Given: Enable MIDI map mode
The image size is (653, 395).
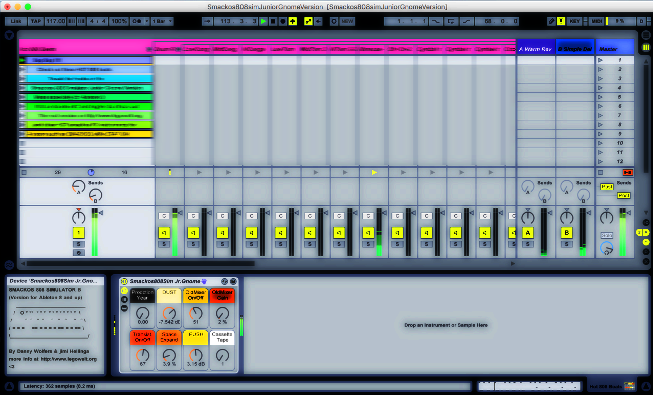Looking at the screenshot, I should pyautogui.click(x=596, y=21).
